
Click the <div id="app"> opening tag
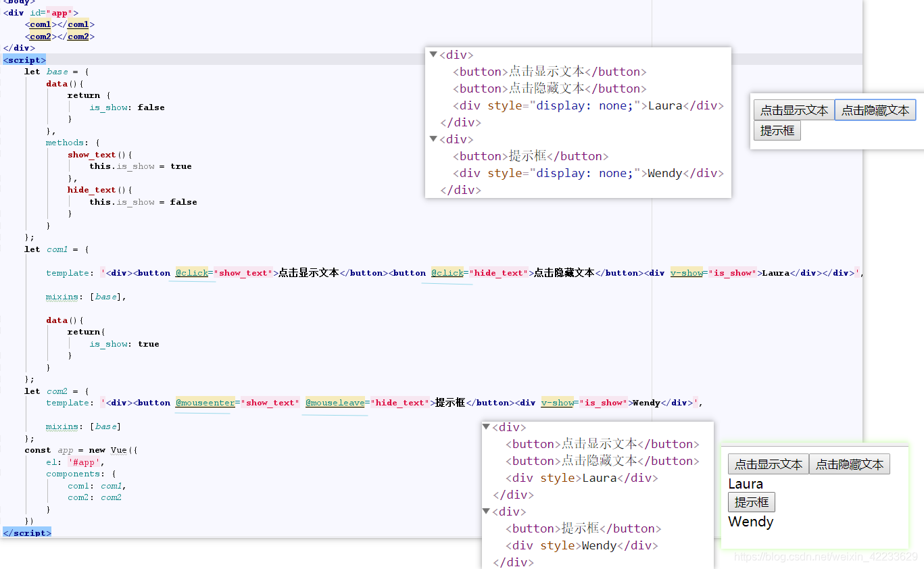click(41, 13)
